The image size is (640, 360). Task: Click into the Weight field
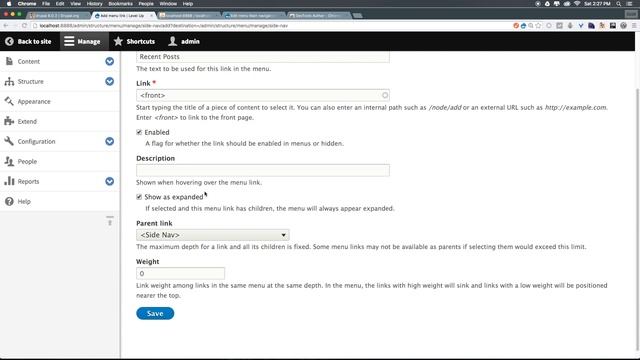click(x=180, y=273)
